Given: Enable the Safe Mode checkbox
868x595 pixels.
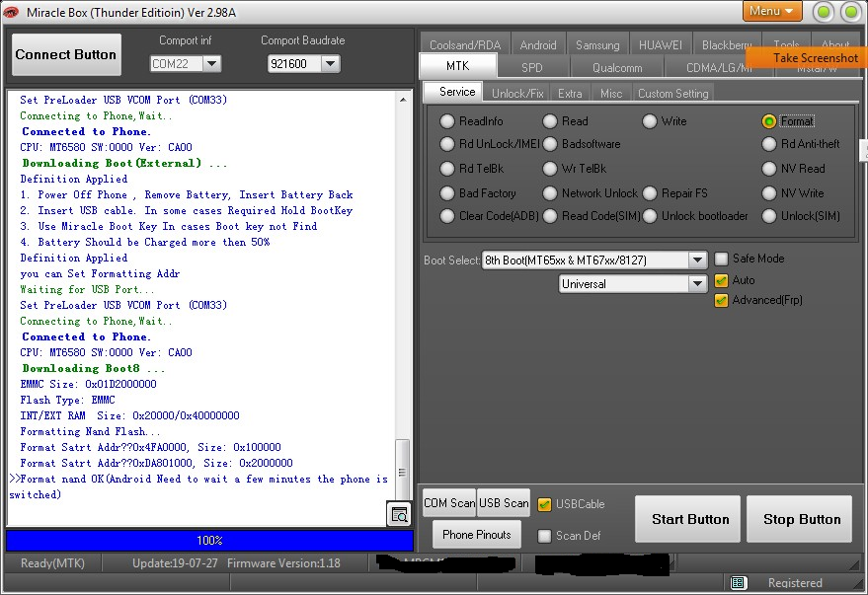Looking at the screenshot, I should pos(721,259).
